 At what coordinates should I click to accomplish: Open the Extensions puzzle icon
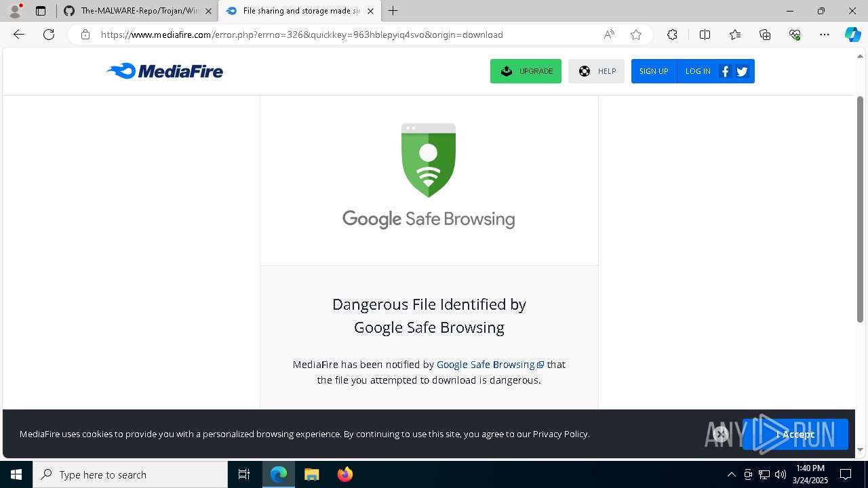tap(672, 35)
